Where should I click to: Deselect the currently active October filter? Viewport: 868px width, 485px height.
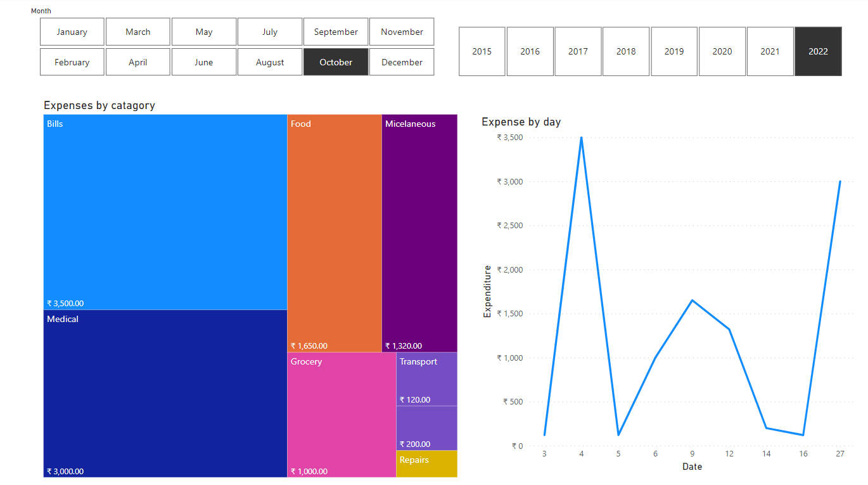tap(335, 61)
